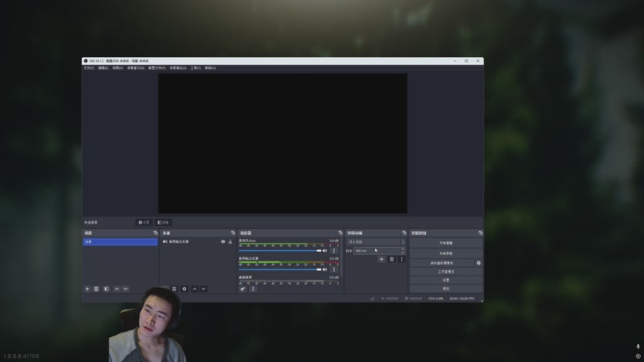Screen dimensions: 644x362
Task: Toggle Studio Mode
Action: (446, 272)
